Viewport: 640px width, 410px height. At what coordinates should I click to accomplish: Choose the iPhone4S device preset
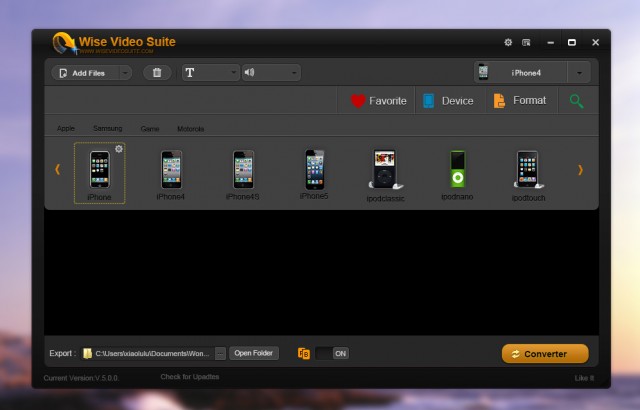tap(243, 175)
